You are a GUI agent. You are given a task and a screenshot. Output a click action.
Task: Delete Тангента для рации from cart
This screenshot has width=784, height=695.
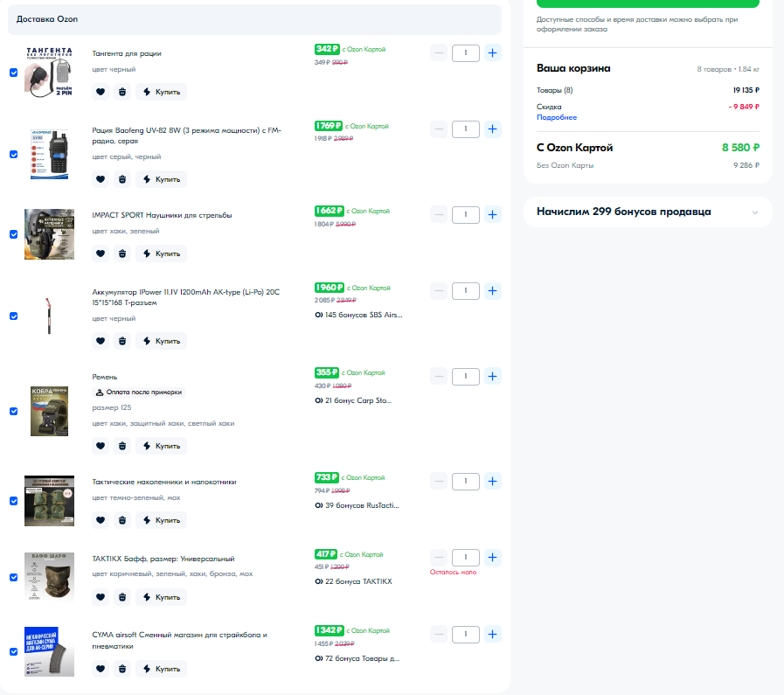(122, 92)
